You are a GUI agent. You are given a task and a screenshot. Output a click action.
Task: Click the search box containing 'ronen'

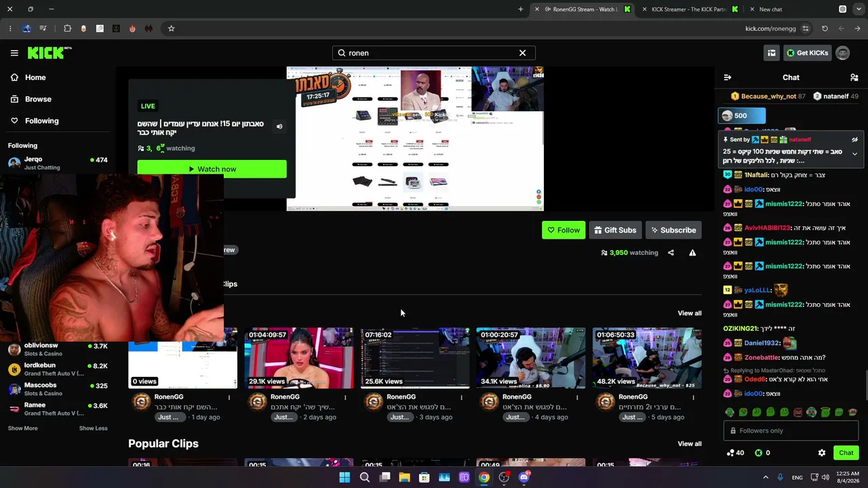(434, 53)
